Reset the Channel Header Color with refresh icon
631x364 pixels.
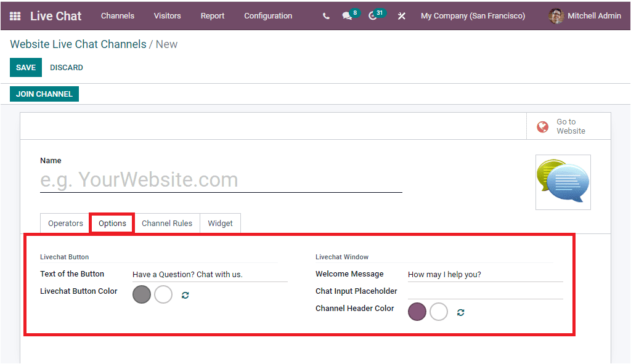click(x=461, y=312)
